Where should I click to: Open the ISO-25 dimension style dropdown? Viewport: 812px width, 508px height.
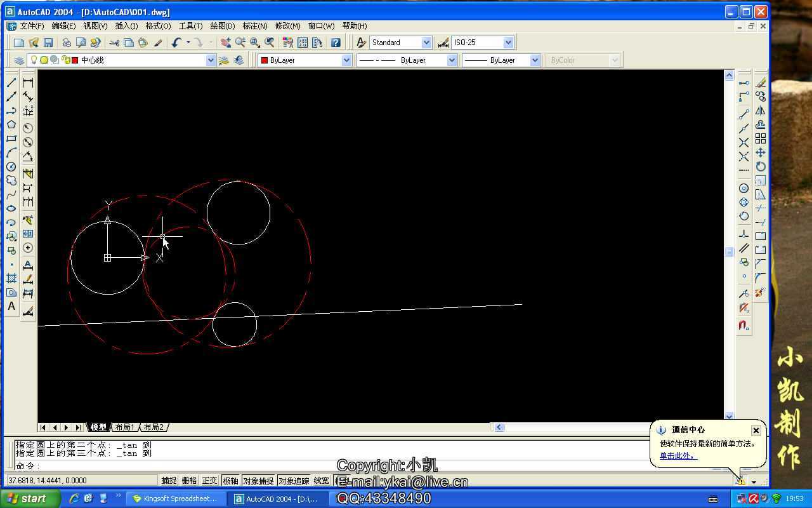tap(508, 43)
